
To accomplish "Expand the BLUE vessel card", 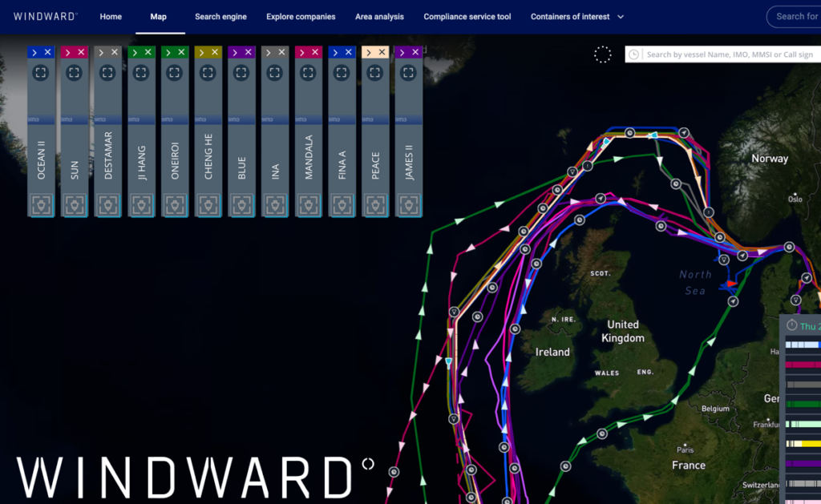I will click(x=235, y=52).
